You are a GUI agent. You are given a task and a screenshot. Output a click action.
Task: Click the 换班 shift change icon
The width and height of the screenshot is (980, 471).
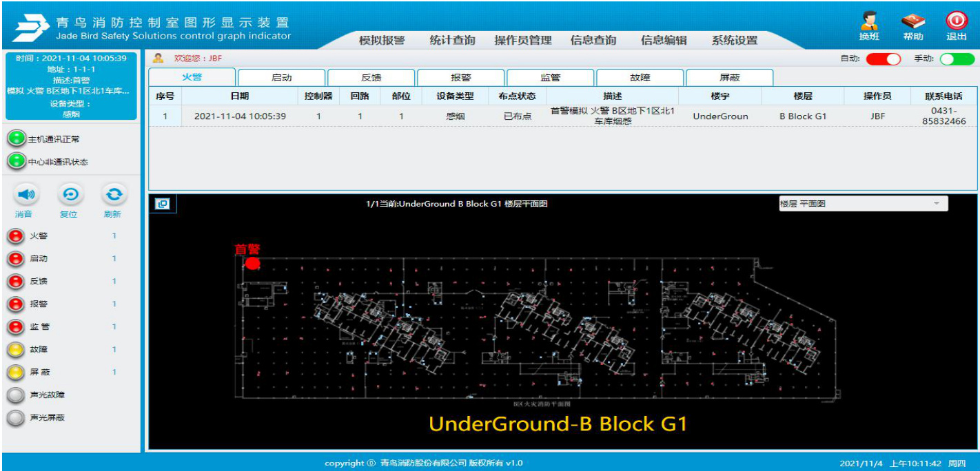(x=869, y=21)
